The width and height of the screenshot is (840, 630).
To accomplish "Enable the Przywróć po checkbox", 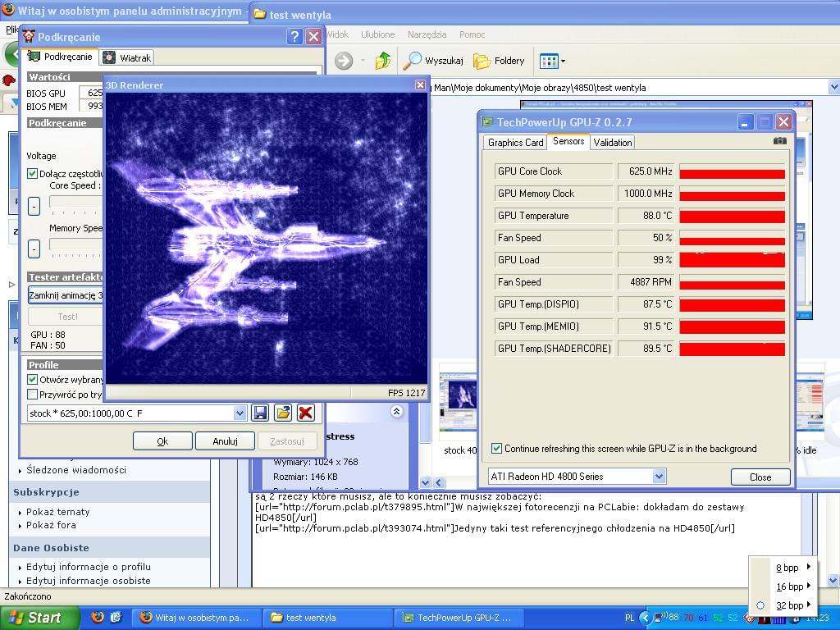I will 33,394.
